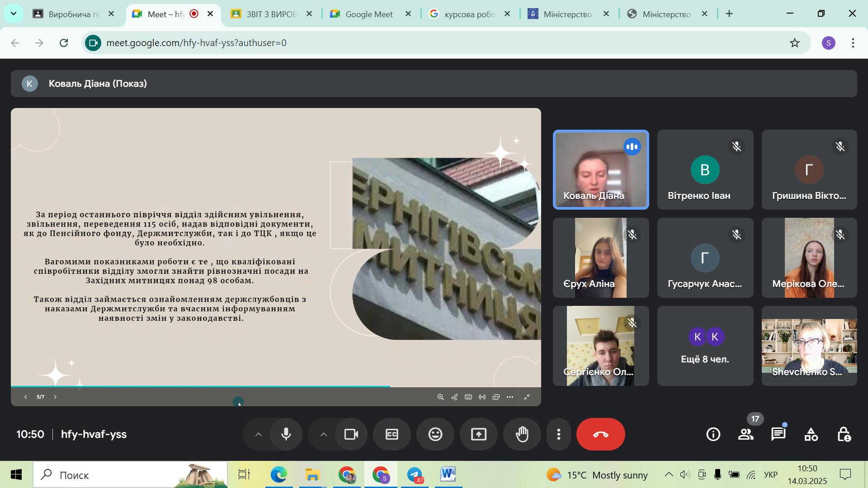Open more options in Meet controls
868x488 pixels.
[559, 434]
